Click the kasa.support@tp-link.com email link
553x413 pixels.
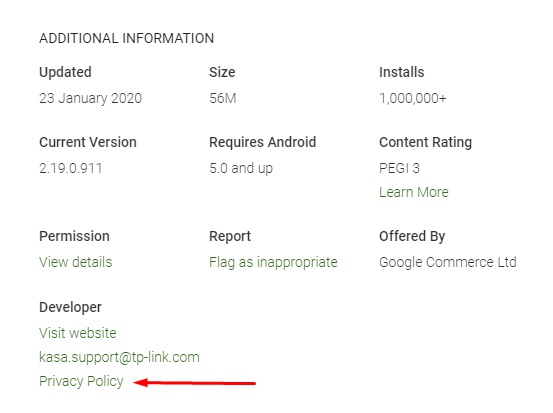119,357
